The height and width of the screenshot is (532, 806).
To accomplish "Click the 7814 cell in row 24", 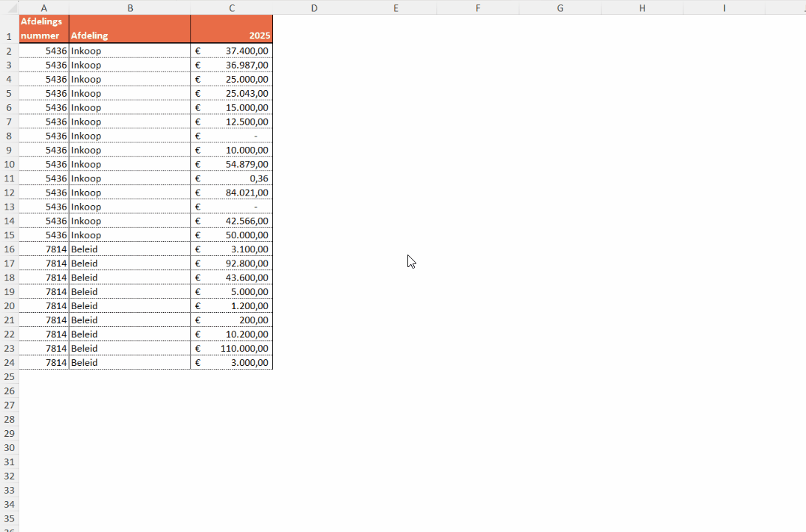I will (x=44, y=362).
